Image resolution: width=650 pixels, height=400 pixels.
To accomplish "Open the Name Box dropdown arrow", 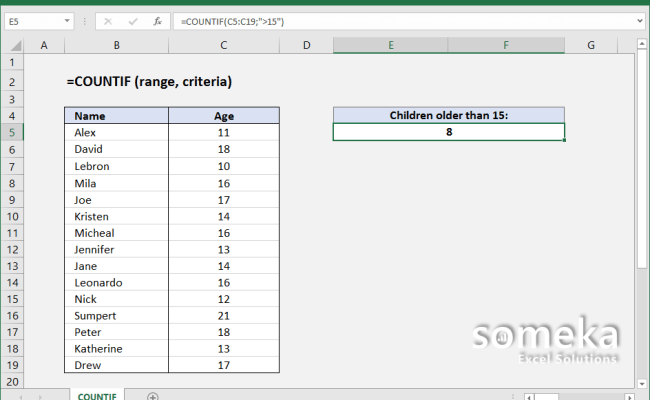I will (67, 21).
